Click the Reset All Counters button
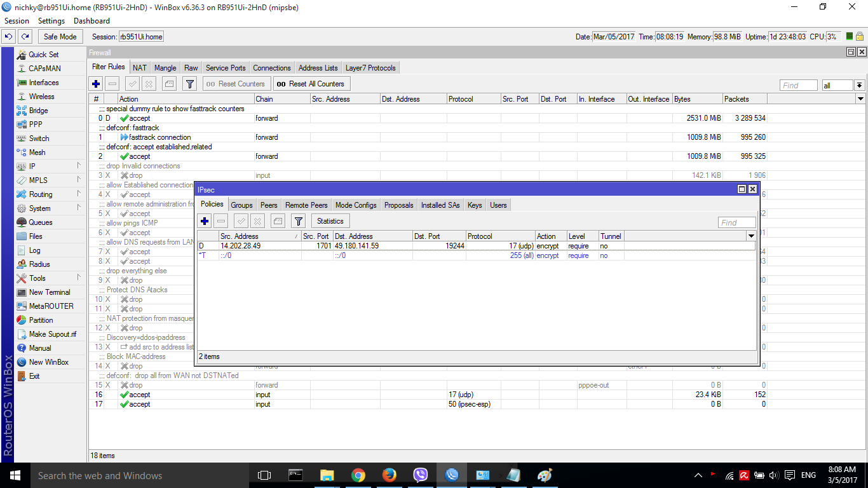 pos(311,84)
